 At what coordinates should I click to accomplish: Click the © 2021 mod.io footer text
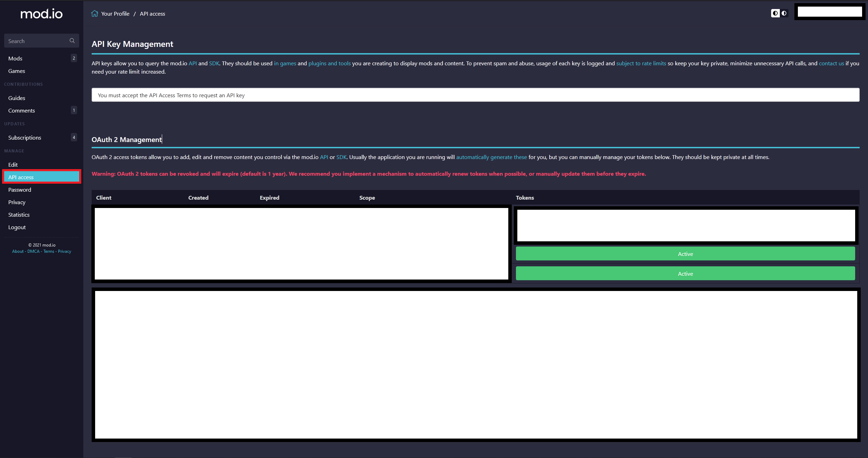[x=42, y=245]
